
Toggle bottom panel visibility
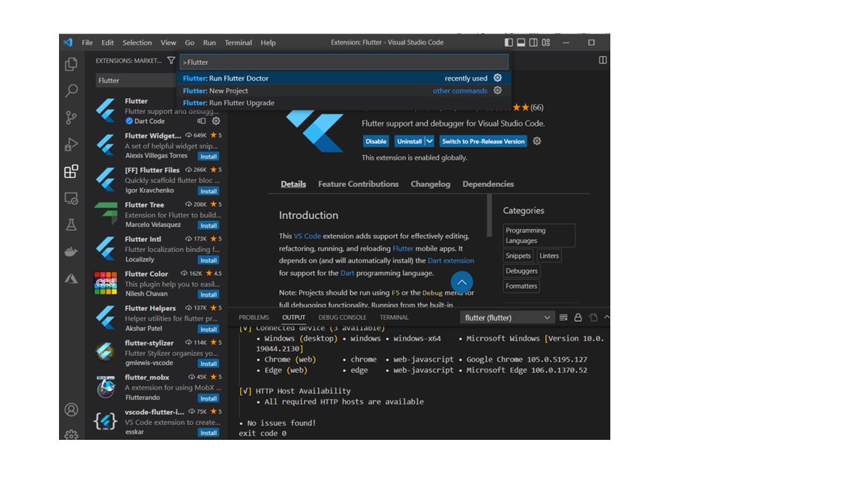(x=521, y=42)
